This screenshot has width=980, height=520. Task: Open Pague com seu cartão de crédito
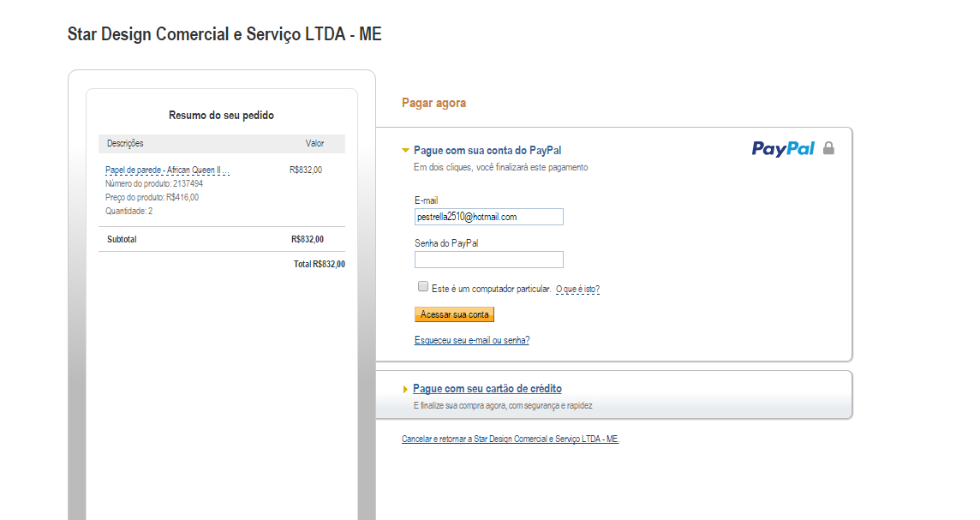pos(487,389)
